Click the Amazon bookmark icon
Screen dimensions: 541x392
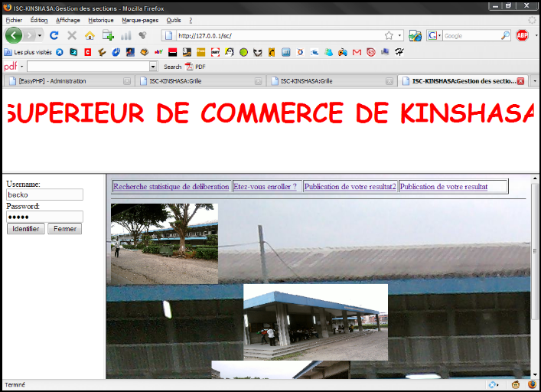[x=187, y=52]
